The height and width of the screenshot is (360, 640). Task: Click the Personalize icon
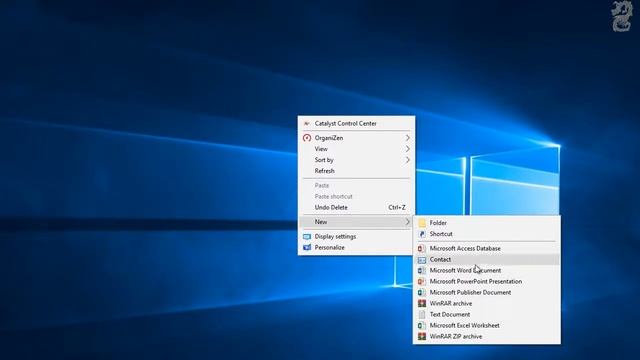[x=307, y=247]
